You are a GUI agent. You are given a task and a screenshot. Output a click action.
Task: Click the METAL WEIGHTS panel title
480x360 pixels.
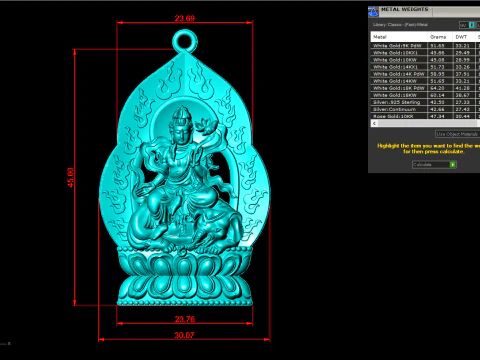click(404, 9)
